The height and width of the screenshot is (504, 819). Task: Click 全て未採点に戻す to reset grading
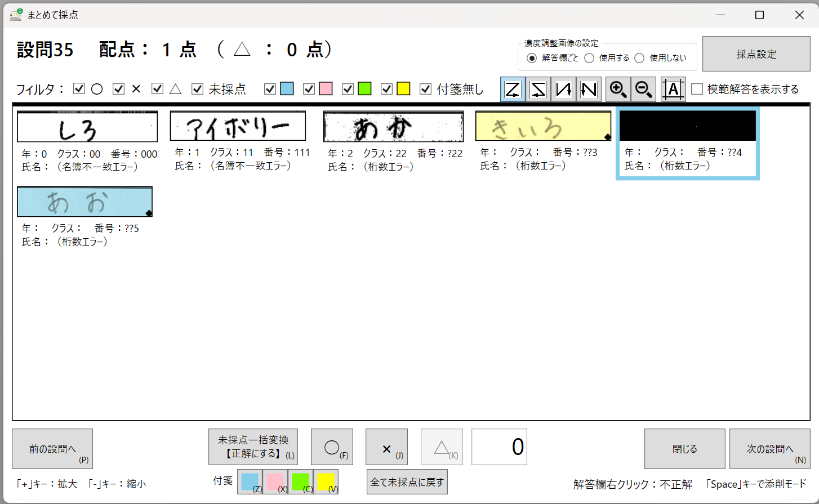[x=407, y=482]
